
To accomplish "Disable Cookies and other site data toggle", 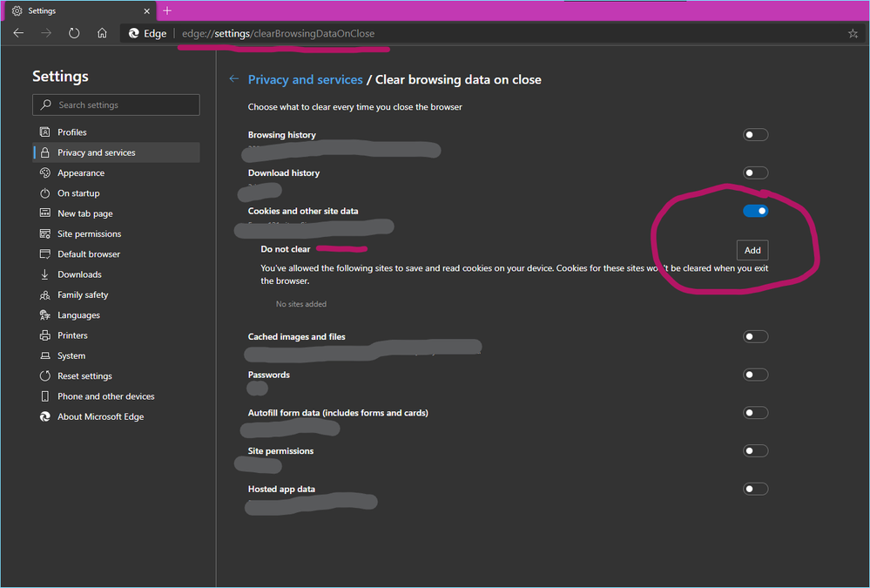I will (x=755, y=211).
